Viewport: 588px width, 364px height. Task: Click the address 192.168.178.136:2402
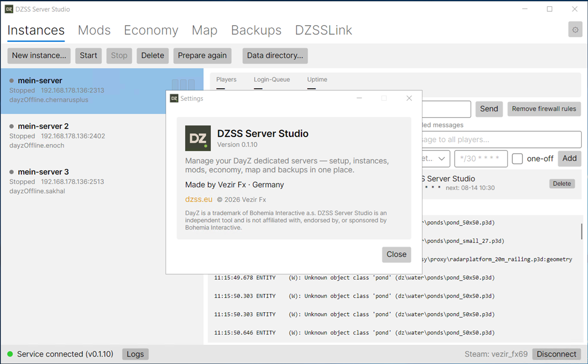(73, 136)
